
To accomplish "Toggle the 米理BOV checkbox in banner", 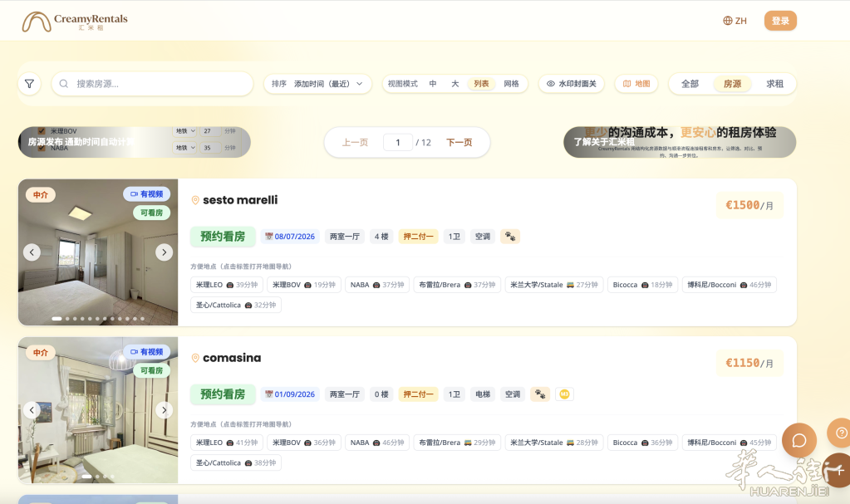I will (42, 130).
